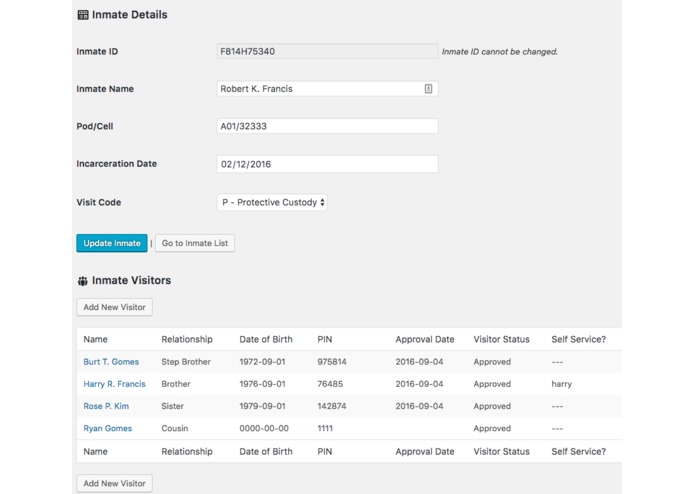Click PIN 142874 cell
This screenshot has width=695, height=494.
(x=332, y=406)
